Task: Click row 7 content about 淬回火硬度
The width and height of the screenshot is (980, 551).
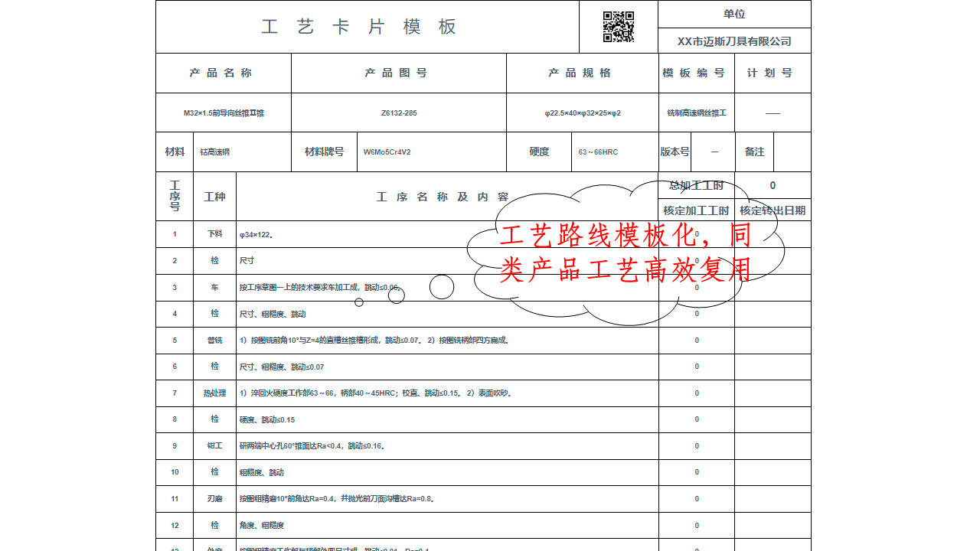Action: tap(447, 393)
